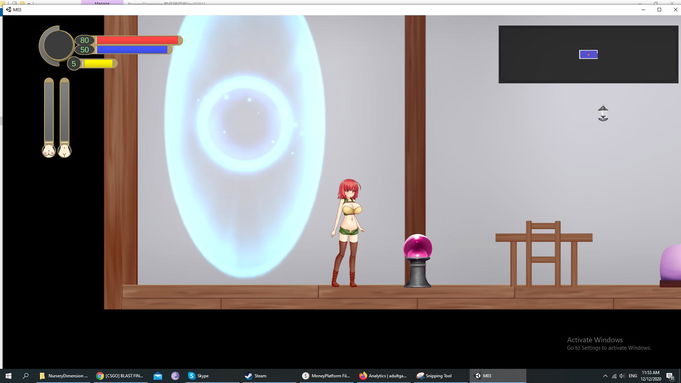Click the purple orb at right edge
This screenshot has height=383, width=681.
pyautogui.click(x=671, y=265)
